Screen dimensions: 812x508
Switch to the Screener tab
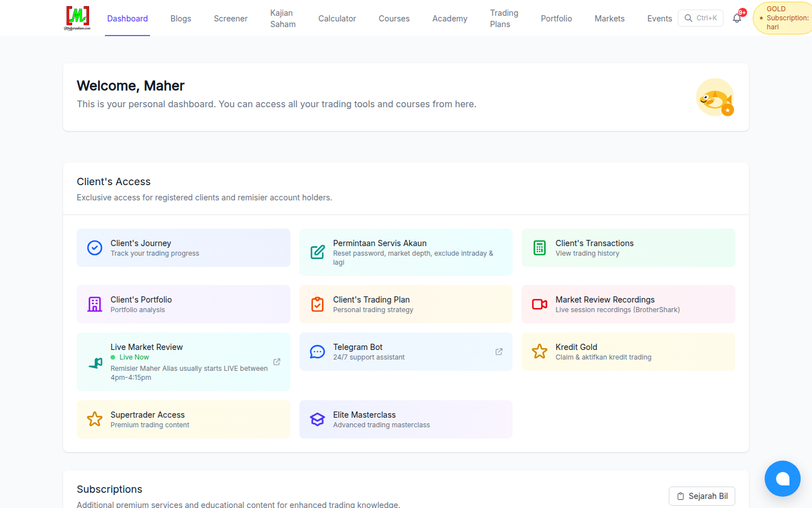pos(231,19)
